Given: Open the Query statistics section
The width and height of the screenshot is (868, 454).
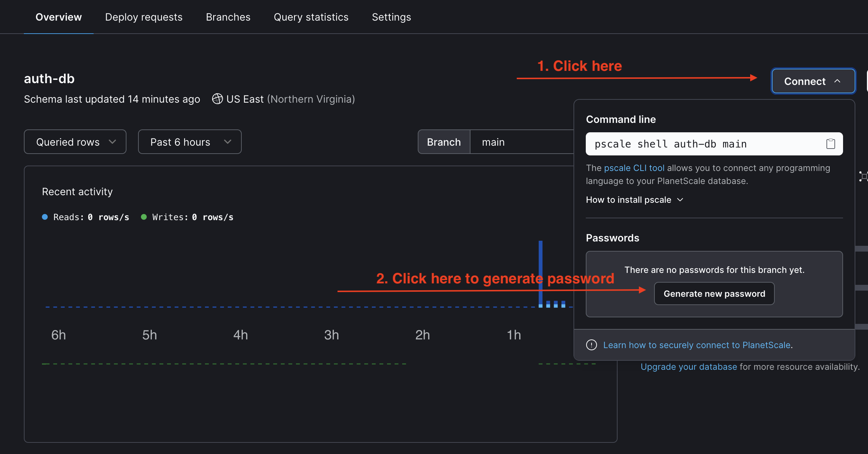Looking at the screenshot, I should (310, 17).
